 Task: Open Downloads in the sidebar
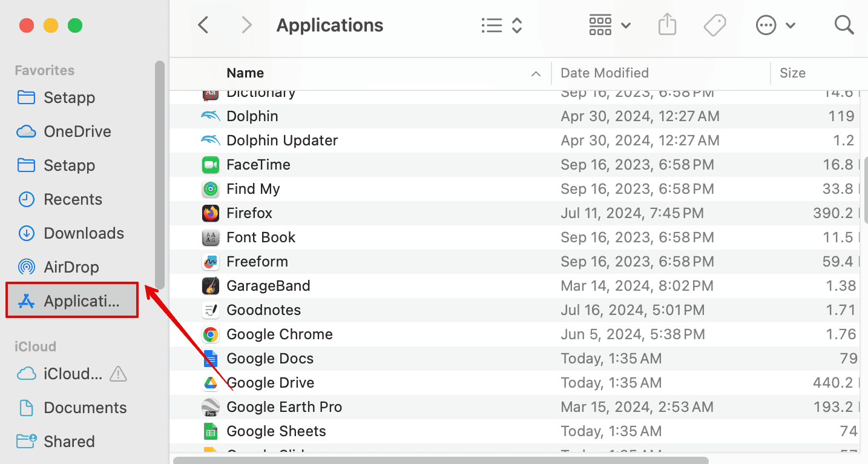pos(84,233)
